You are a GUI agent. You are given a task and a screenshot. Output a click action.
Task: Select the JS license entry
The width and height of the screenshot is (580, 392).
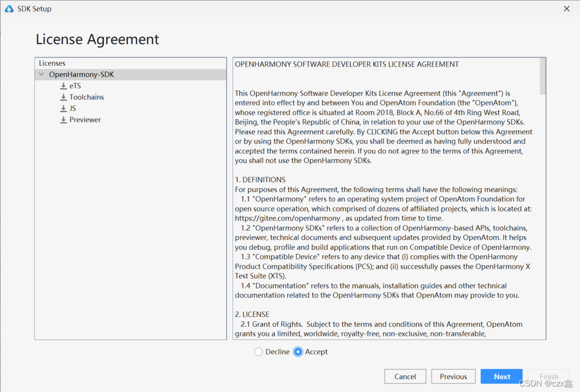coord(72,109)
